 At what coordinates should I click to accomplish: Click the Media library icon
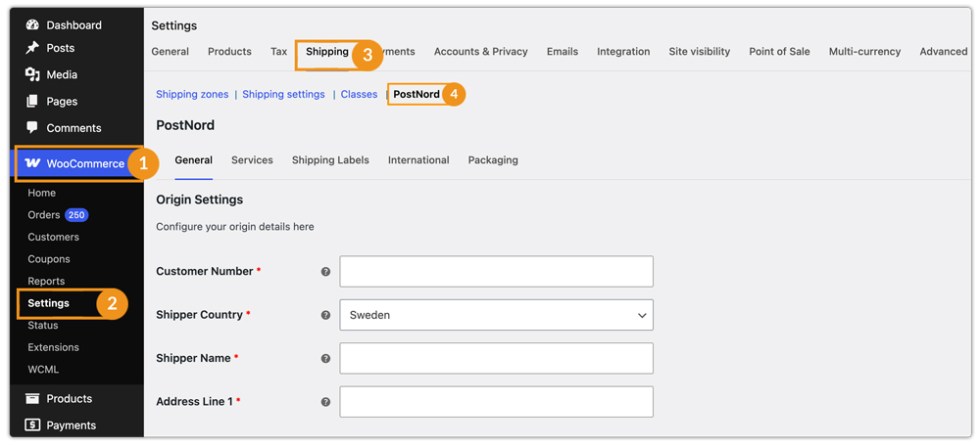(32, 74)
